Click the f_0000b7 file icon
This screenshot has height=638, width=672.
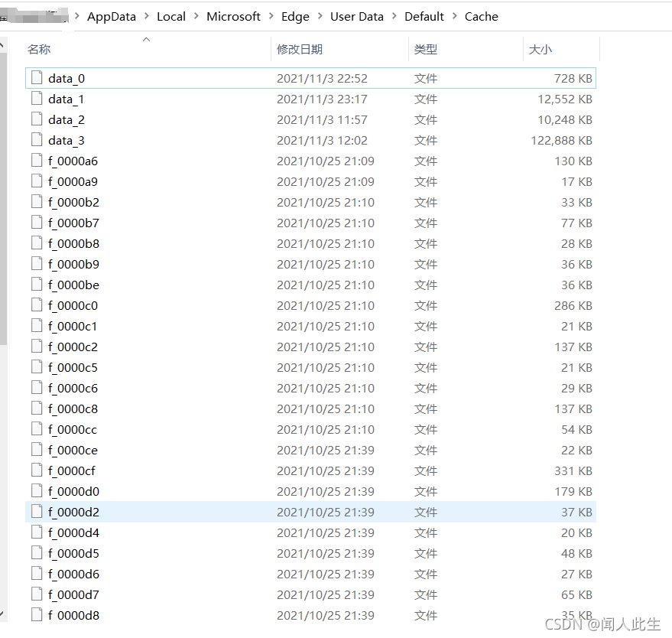[37, 223]
